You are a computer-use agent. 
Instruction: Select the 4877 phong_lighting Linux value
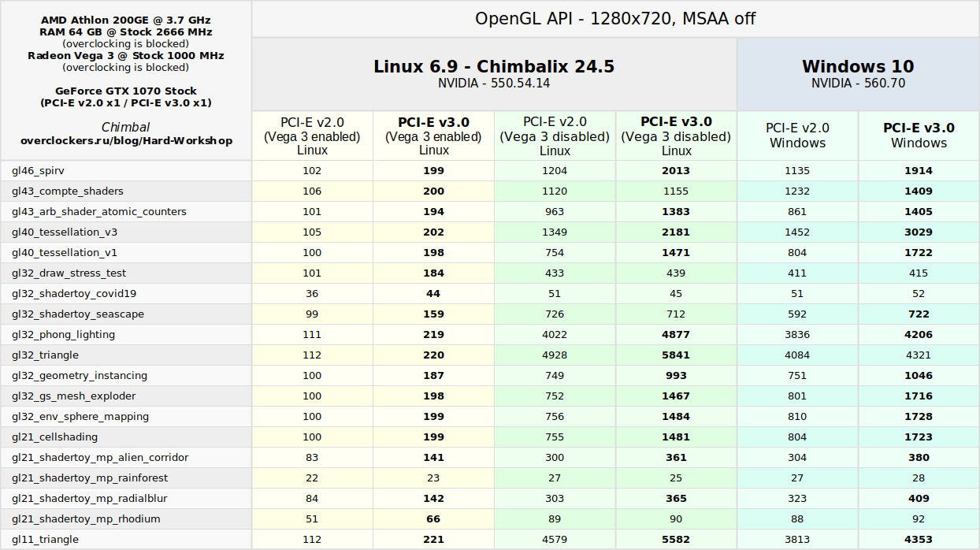pos(676,335)
